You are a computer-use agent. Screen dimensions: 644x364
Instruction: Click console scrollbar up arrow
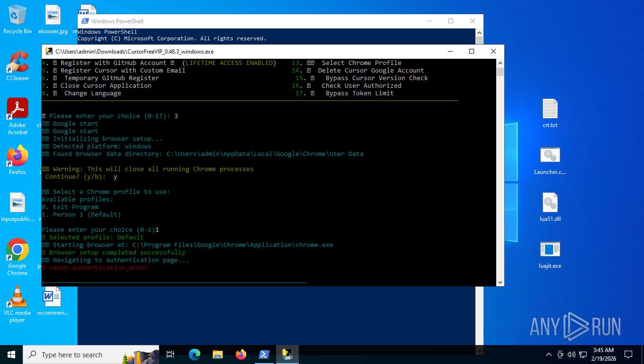click(500, 63)
